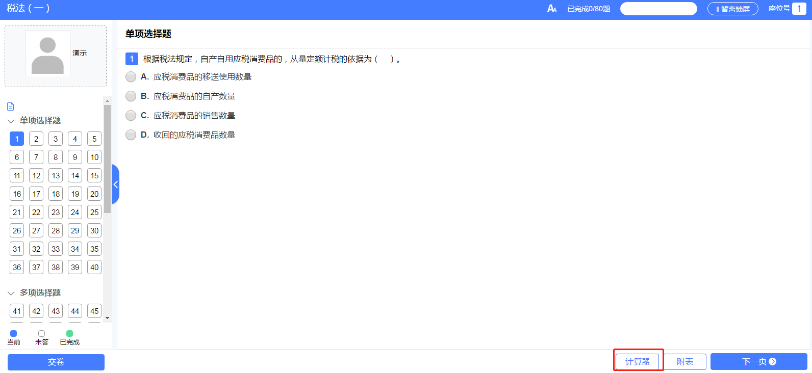Image resolution: width=812 pixels, height=373 pixels.
Task: Collapse the 多项选择题 section
Action: point(11,293)
